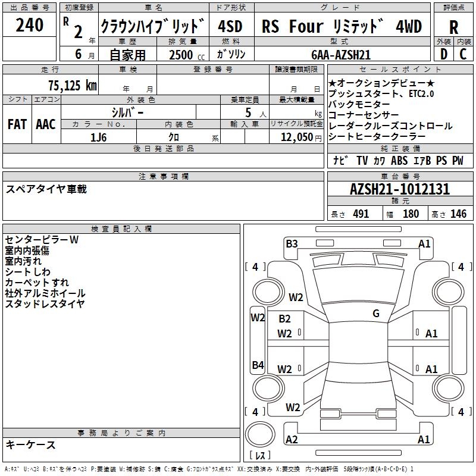Click the spare tire circle above レス
Image resolution: width=476 pixels, height=476 pixels.
coord(260,434)
